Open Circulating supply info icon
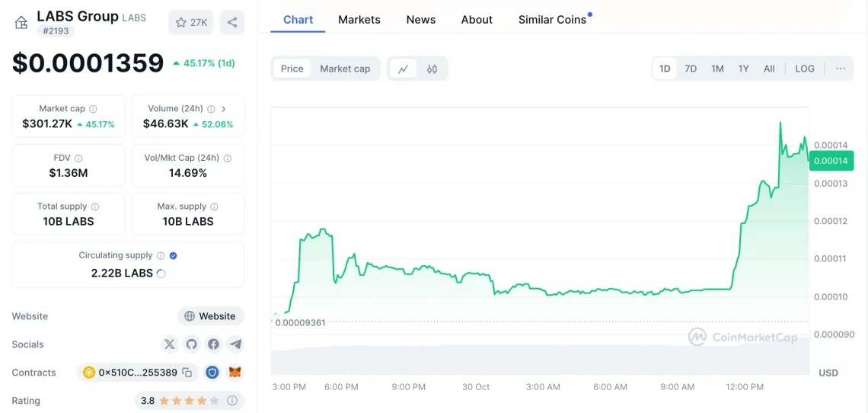 click(161, 256)
